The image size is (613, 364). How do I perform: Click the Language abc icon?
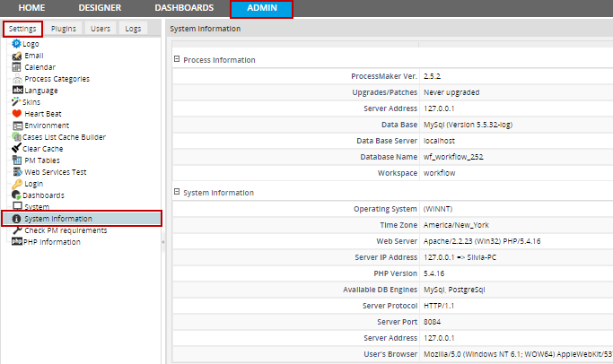pos(17,91)
